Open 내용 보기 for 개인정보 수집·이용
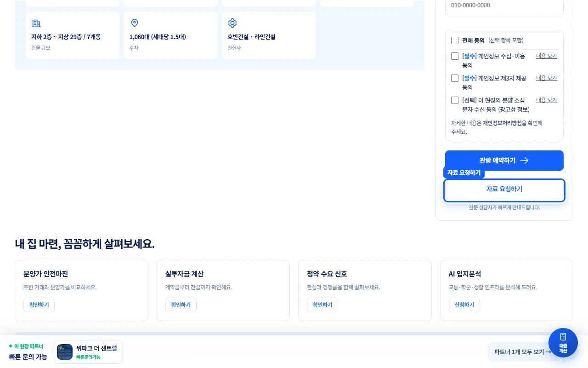The image size is (588, 368). [x=546, y=56]
